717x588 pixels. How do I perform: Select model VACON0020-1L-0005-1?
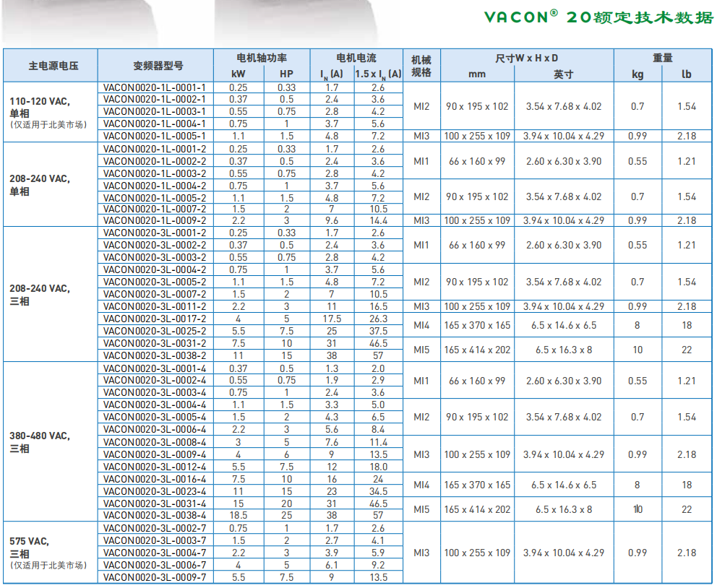[155, 136]
